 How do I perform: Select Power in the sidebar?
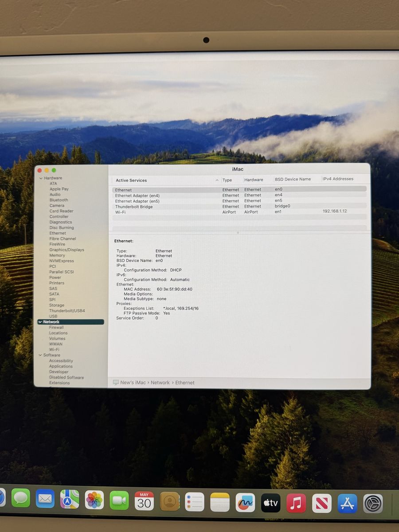[55, 278]
